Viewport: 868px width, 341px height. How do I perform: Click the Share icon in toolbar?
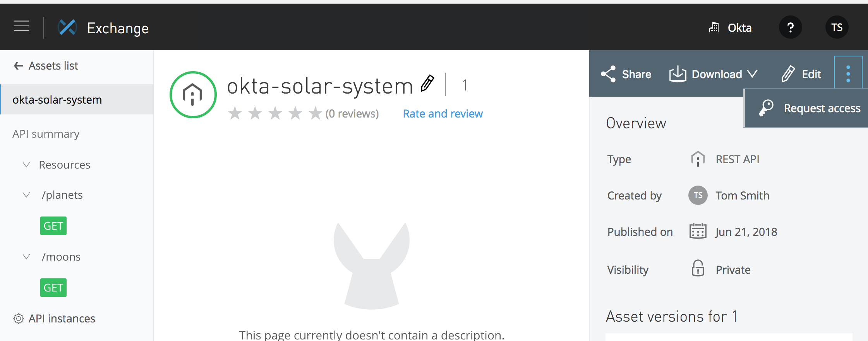click(608, 74)
